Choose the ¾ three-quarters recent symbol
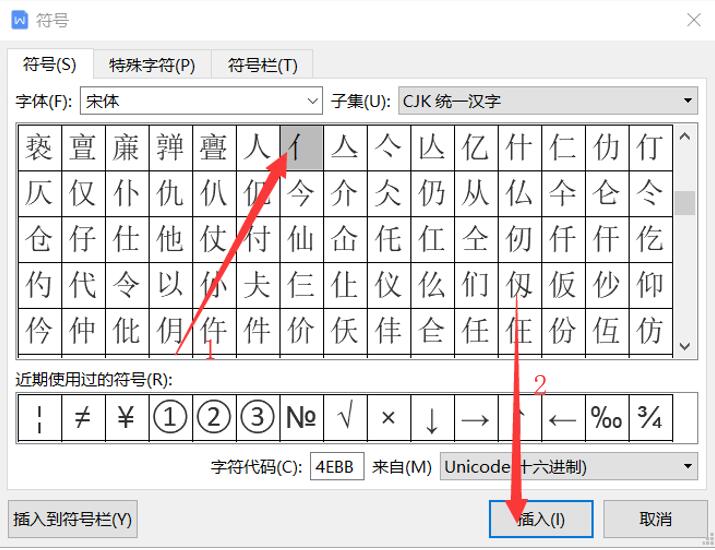715x550 pixels. (651, 417)
